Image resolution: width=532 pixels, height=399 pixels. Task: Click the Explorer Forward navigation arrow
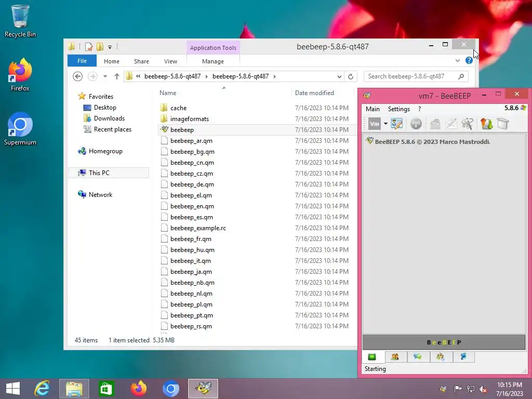tap(92, 76)
